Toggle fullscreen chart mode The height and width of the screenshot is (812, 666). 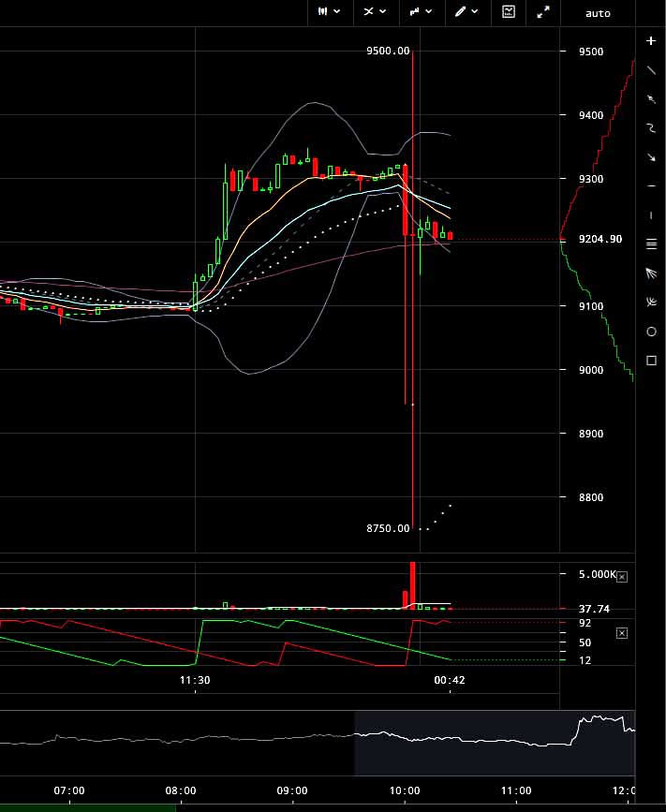pyautogui.click(x=542, y=12)
